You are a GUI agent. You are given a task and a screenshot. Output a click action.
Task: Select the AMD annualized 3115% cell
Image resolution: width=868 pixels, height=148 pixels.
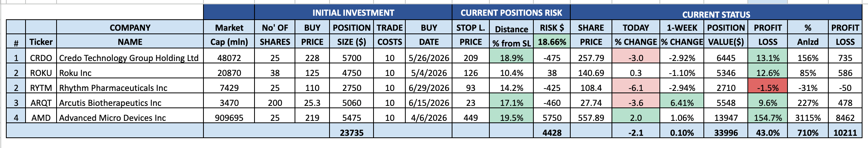tap(808, 118)
